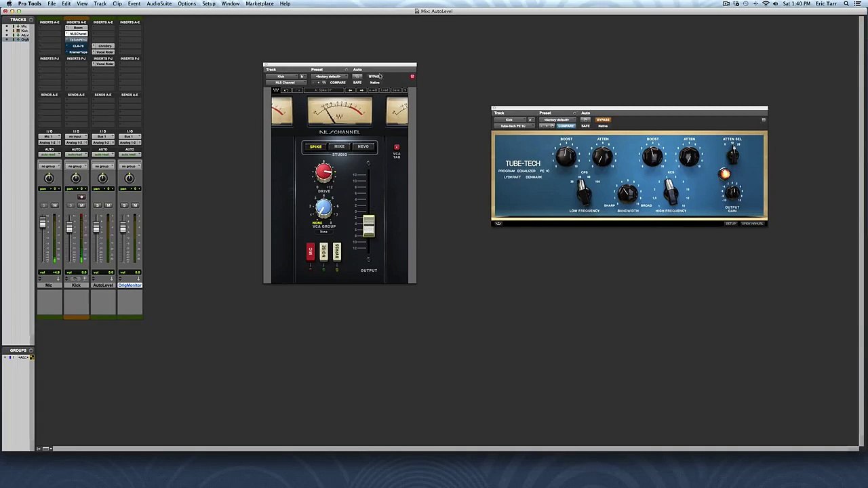Record-enable the Kick track
Screen dimensions: 868x488
[x=81, y=197]
